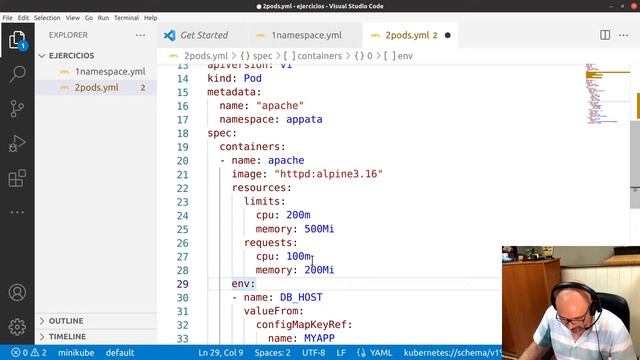Click the namespace value appata
Image resolution: width=640 pixels, height=360 pixels.
pyautogui.click(x=304, y=120)
